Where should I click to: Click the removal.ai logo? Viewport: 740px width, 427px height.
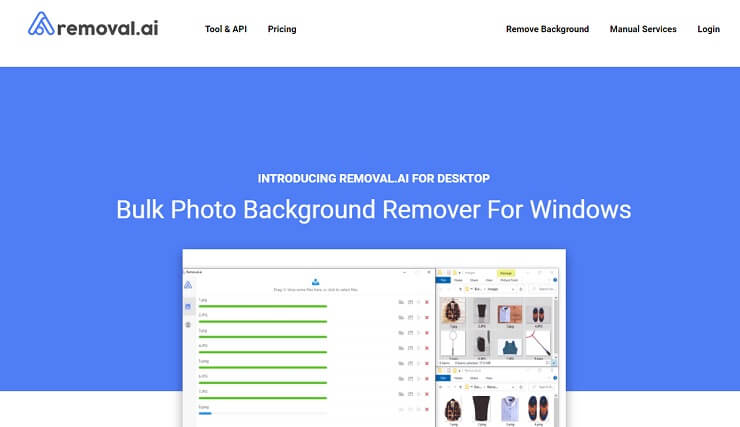pyautogui.click(x=93, y=24)
